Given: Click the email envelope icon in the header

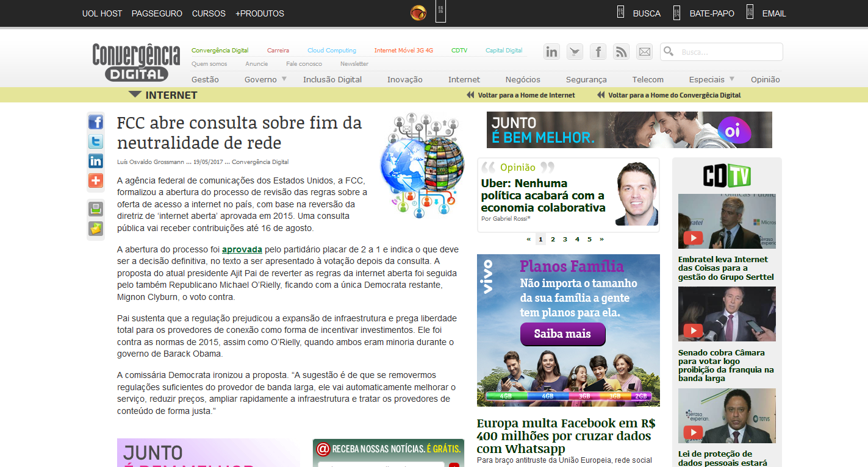Looking at the screenshot, I should (x=645, y=52).
